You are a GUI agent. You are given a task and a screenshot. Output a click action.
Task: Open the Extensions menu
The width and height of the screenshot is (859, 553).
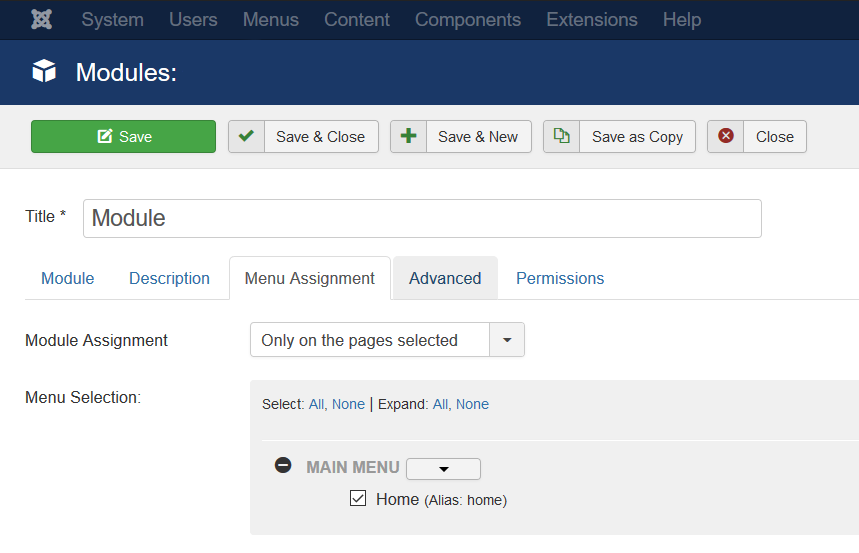(x=591, y=20)
